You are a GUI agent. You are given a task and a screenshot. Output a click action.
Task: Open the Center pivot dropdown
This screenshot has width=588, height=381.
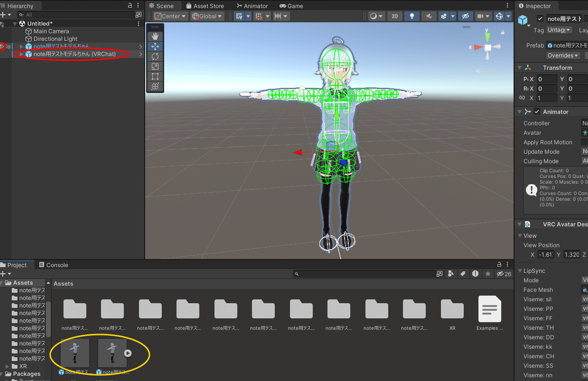pyautogui.click(x=171, y=16)
